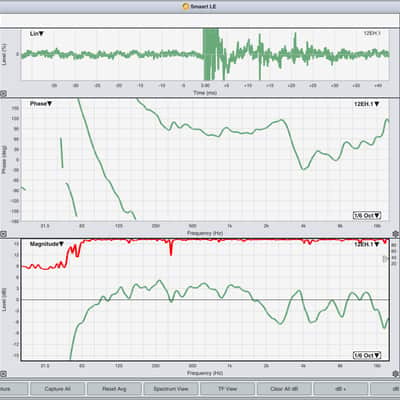This screenshot has width=400, height=400.
Task: Switch to TF View
Action: tap(227, 389)
